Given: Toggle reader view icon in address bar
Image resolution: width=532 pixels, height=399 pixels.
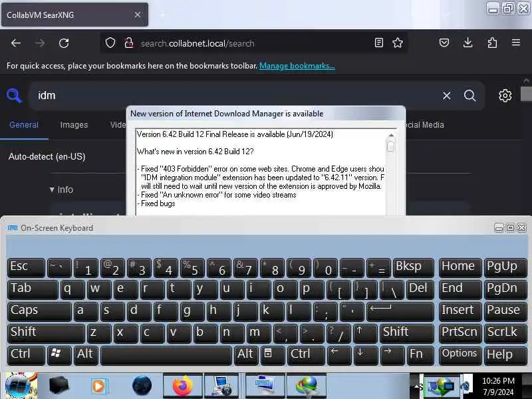Looking at the screenshot, I should [379, 43].
